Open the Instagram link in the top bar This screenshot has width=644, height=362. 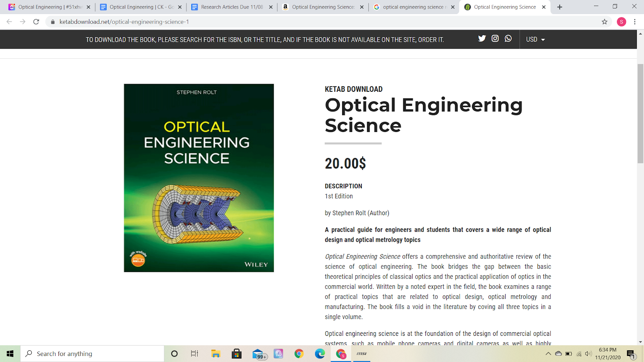coord(495,39)
